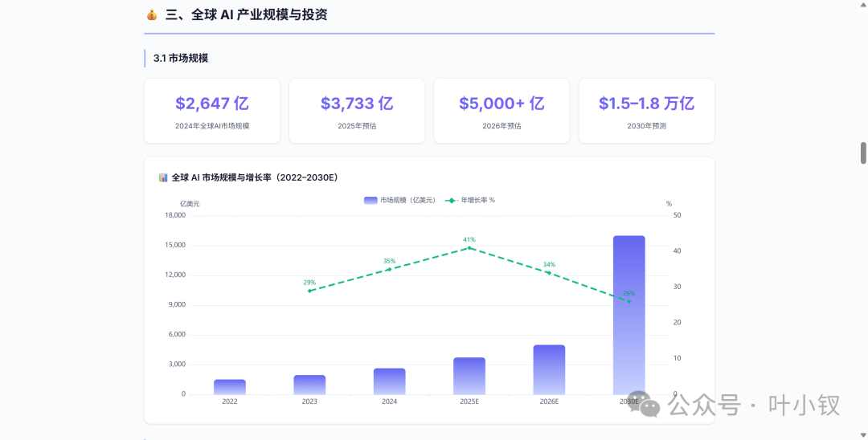
Task: Click the 2025E axis label
Action: click(x=469, y=401)
